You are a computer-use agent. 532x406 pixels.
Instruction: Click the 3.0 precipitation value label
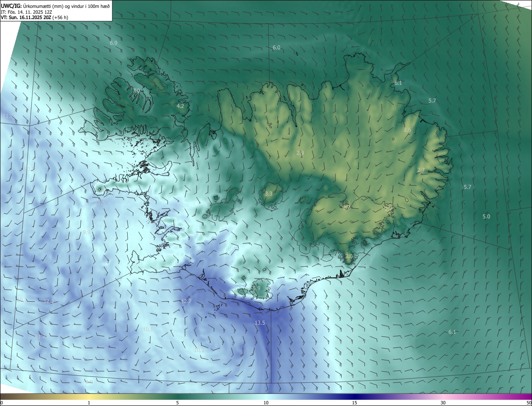(349, 257)
